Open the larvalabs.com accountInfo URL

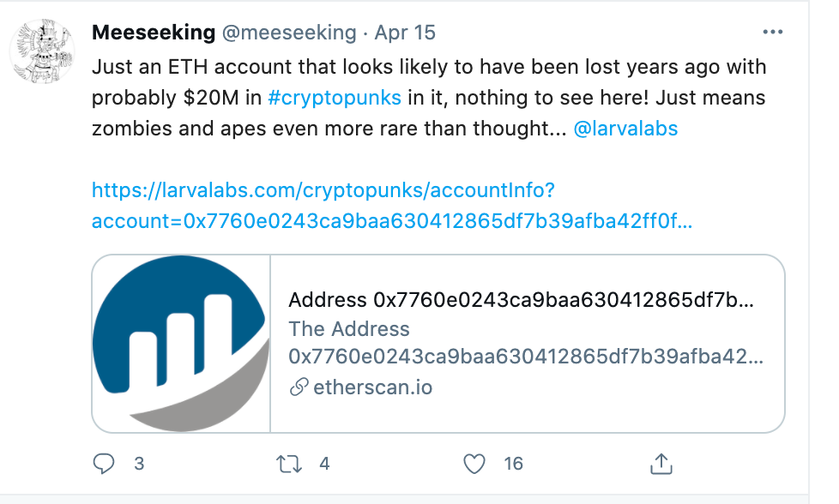click(x=392, y=205)
